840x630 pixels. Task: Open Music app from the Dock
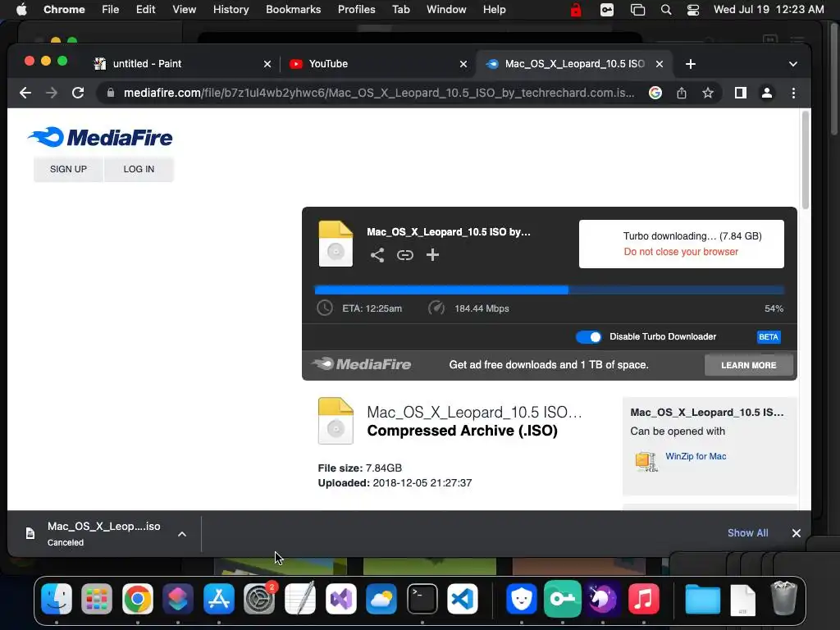point(643,598)
